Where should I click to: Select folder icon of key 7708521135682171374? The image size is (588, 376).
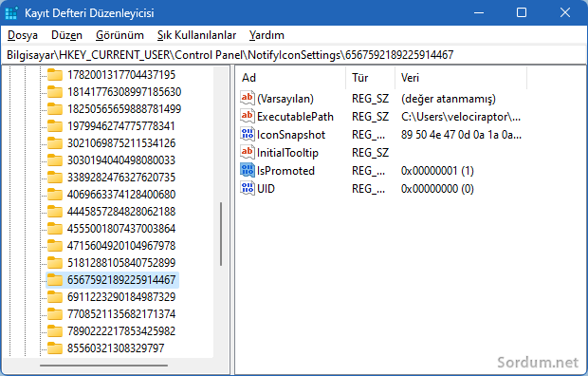pos(55,314)
